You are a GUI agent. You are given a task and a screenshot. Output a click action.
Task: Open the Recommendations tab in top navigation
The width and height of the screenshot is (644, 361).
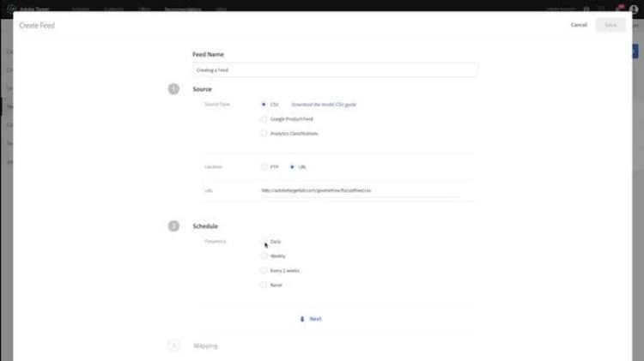[x=183, y=9]
